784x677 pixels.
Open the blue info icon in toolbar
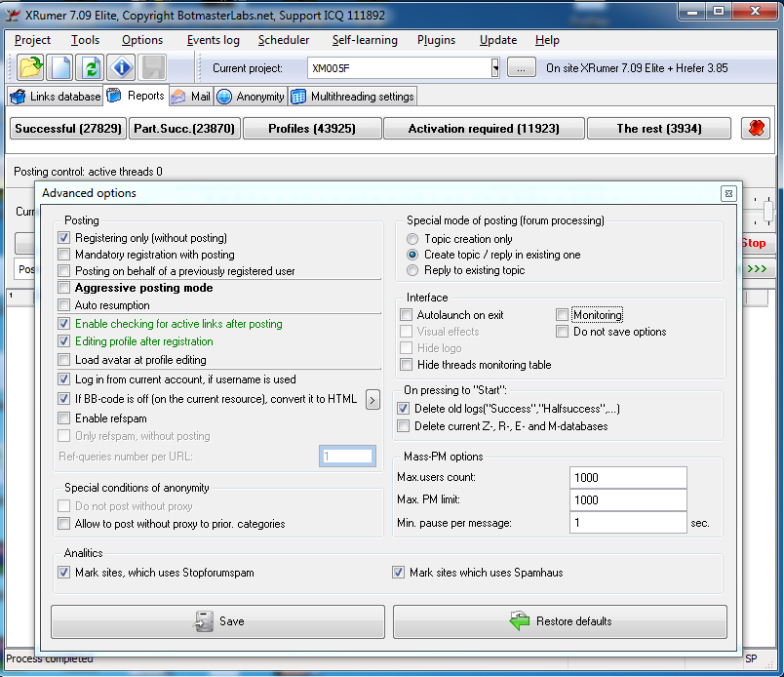pos(121,67)
